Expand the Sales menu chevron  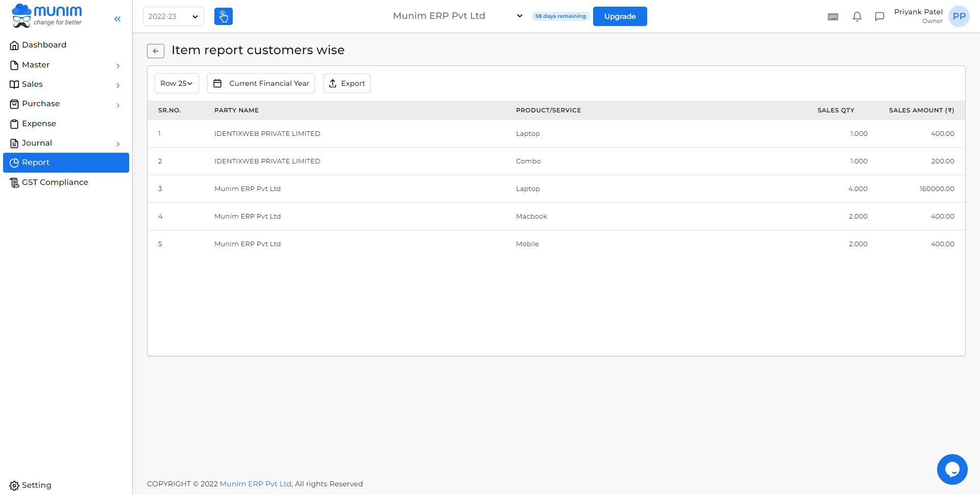tap(118, 85)
